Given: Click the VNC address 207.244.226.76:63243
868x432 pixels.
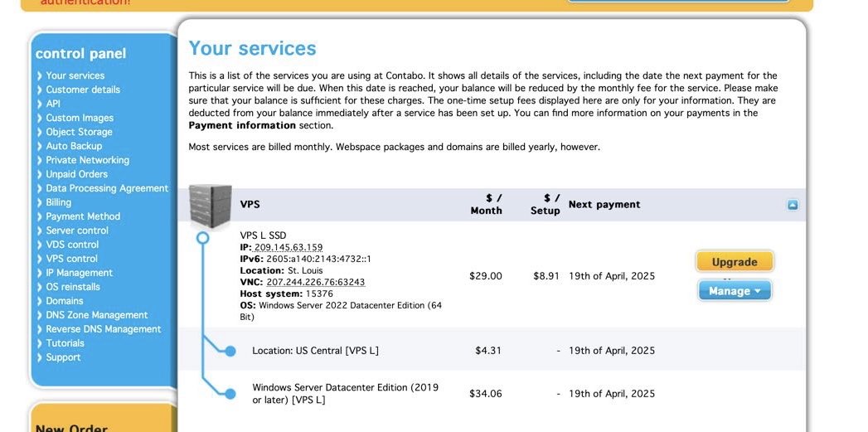Looking at the screenshot, I should pos(316,282).
